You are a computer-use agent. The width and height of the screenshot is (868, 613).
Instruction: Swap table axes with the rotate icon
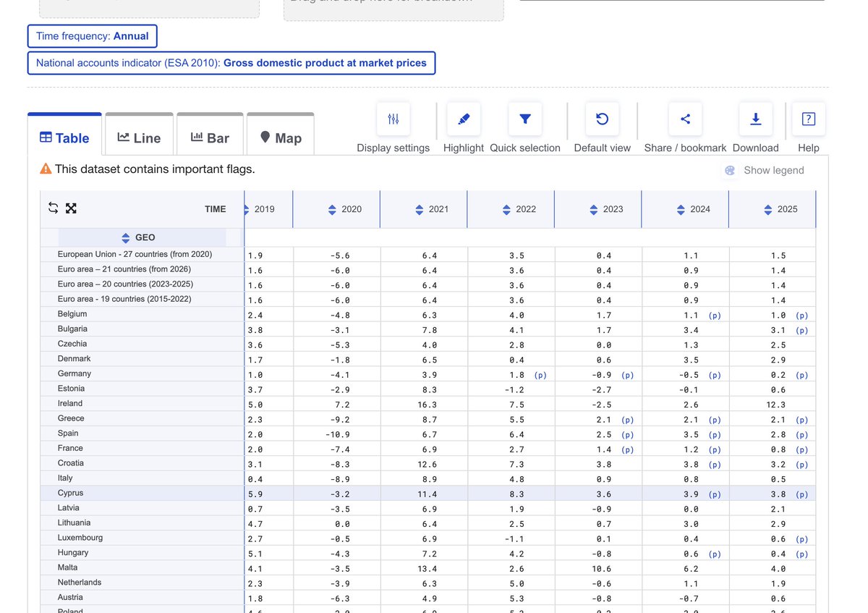coord(54,208)
